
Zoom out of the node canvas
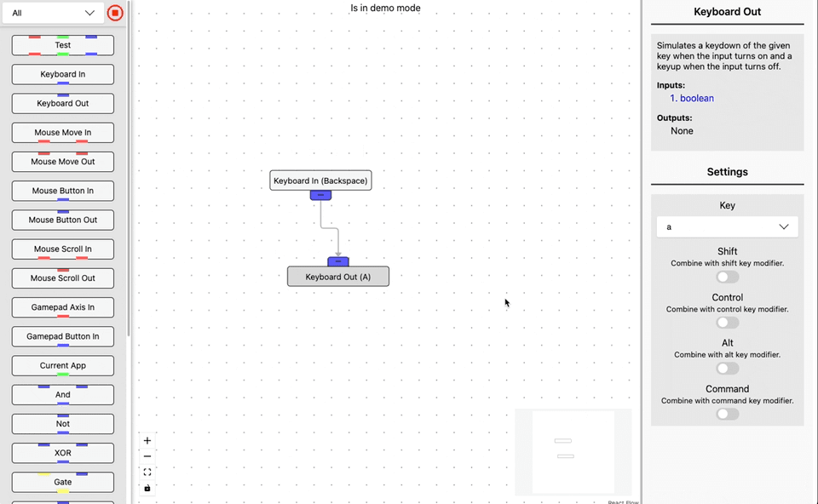(147, 455)
